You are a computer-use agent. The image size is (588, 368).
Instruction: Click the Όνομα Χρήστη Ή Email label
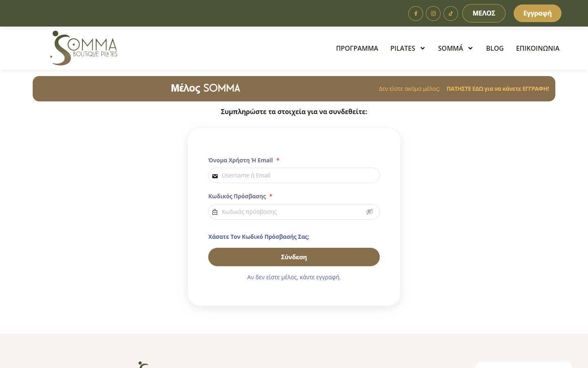[x=241, y=160]
